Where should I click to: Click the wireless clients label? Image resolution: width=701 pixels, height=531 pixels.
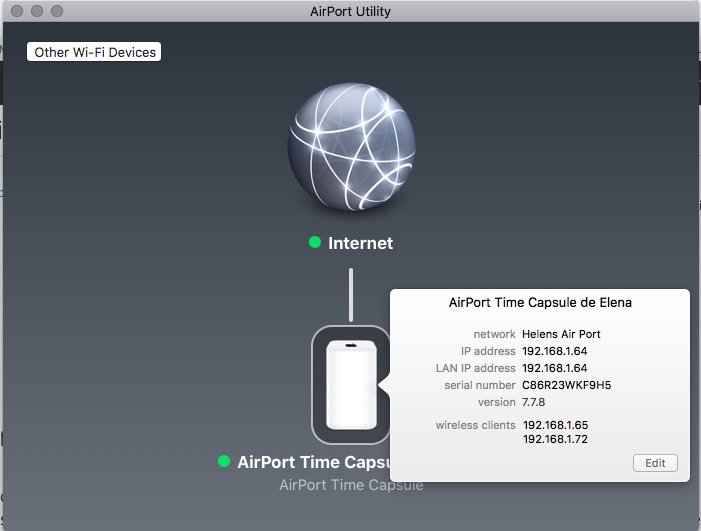click(x=476, y=425)
